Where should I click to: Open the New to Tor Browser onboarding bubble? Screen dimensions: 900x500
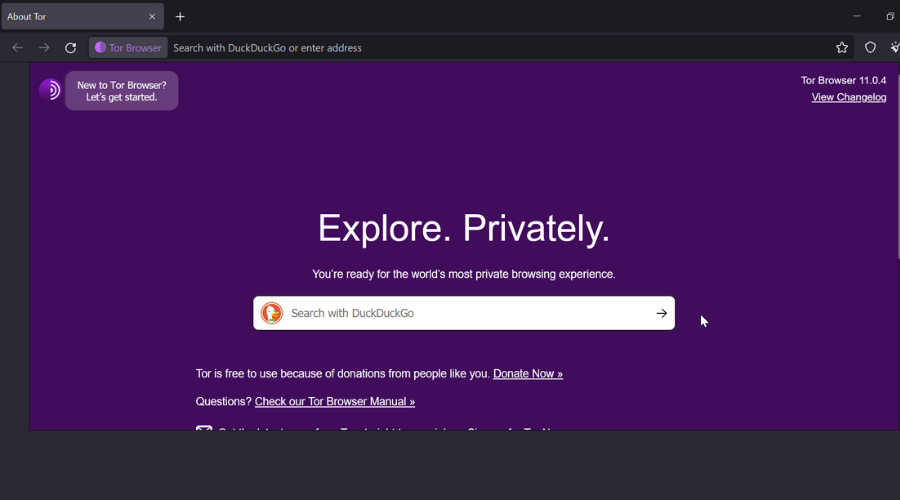[122, 91]
